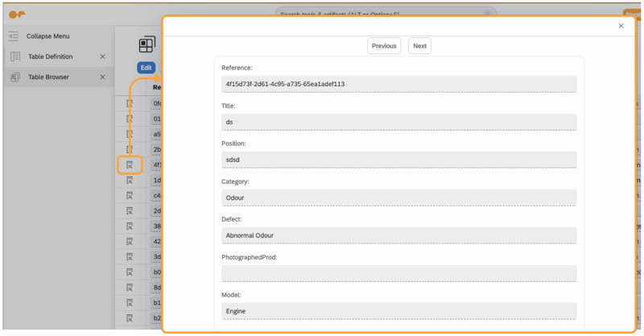This screenshot has width=644, height=336.
Task: Click the Reference field value
Action: [398, 84]
